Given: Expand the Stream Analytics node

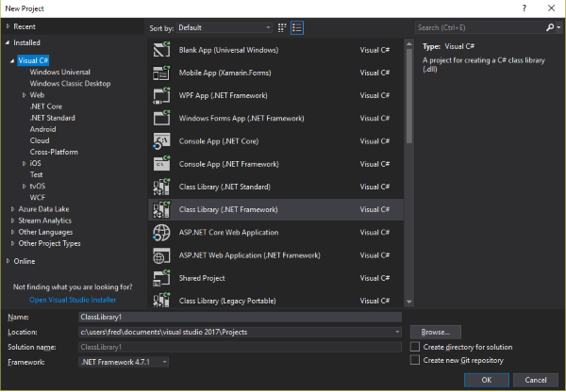Looking at the screenshot, I should point(12,220).
